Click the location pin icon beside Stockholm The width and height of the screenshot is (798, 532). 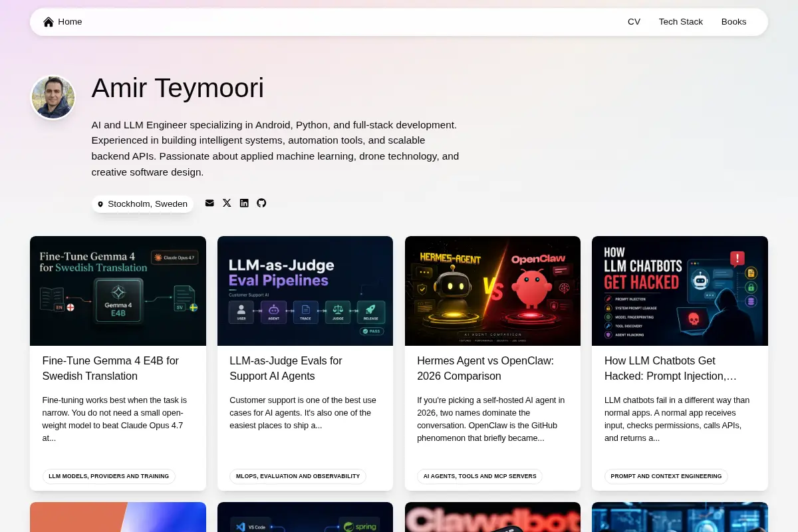pyautogui.click(x=100, y=204)
